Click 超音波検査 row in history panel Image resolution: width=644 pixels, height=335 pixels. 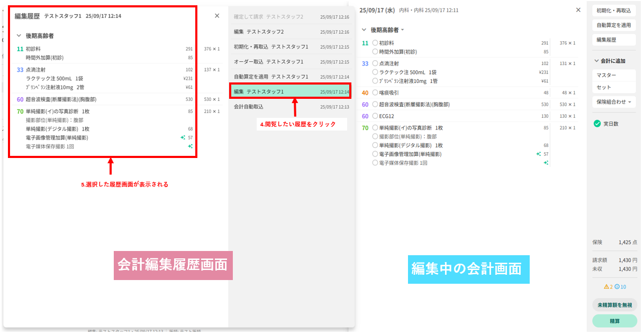(x=105, y=99)
